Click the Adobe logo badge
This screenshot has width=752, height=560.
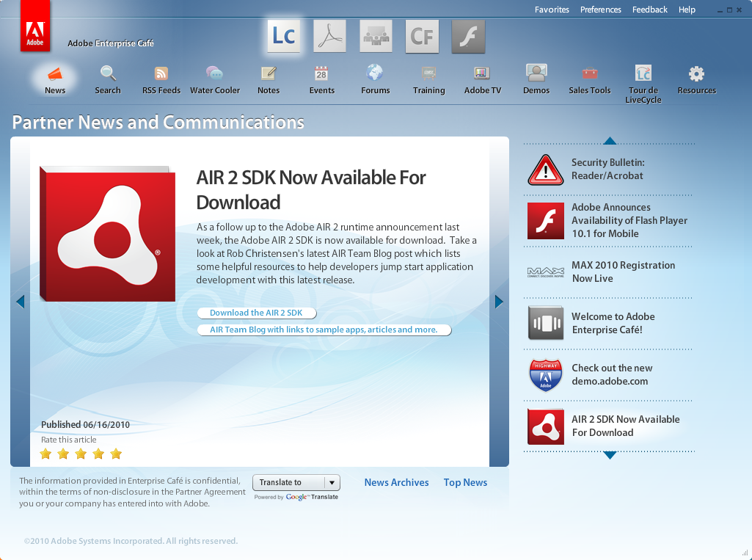click(x=35, y=26)
